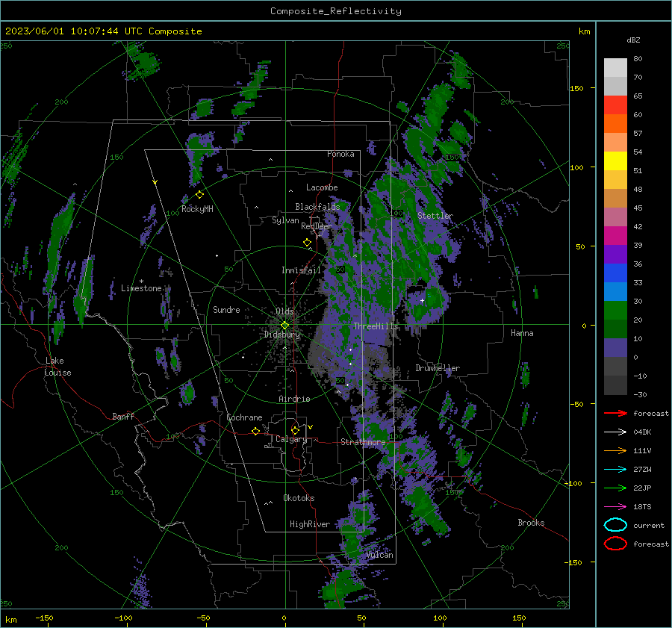The height and width of the screenshot is (628, 672).
Task: Select the bright green 20-30 dBZ swatch
Action: 615,311
